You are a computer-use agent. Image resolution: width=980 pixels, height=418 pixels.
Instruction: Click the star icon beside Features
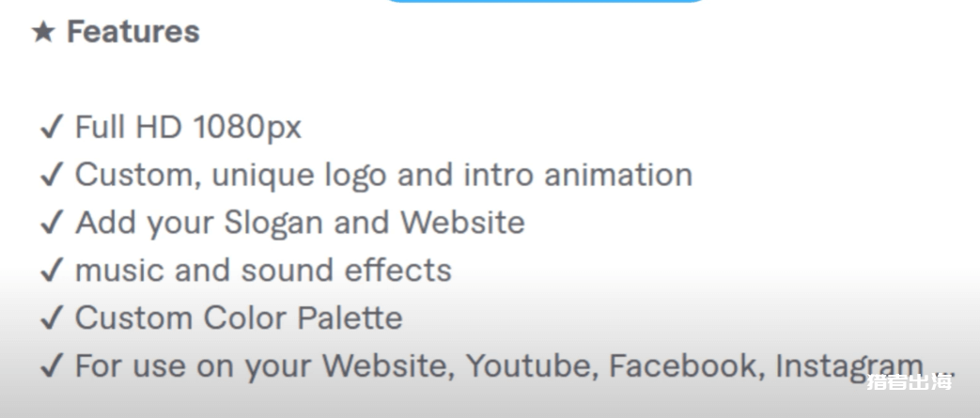point(43,31)
